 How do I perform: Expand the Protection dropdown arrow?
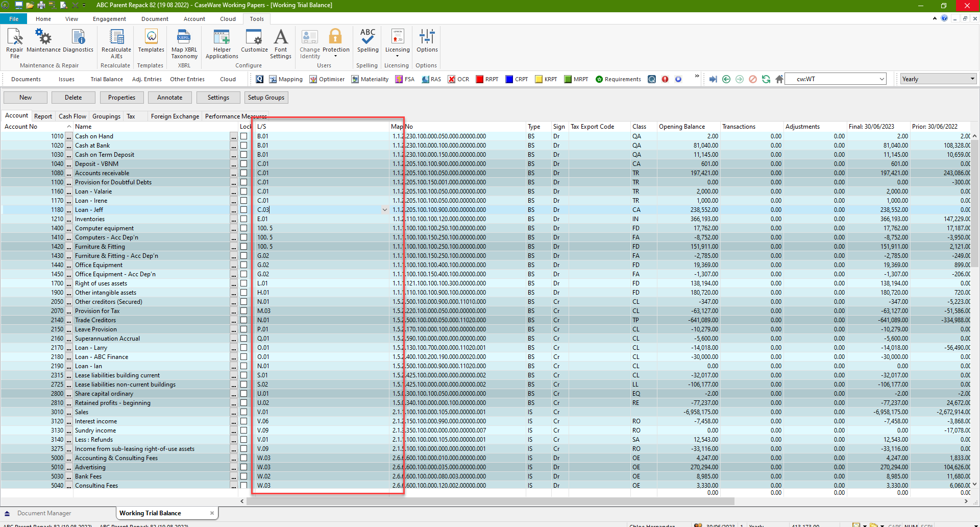(x=336, y=56)
